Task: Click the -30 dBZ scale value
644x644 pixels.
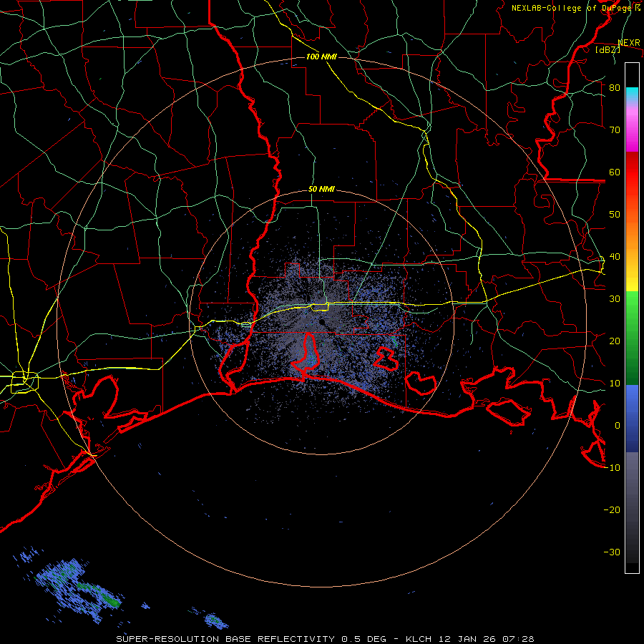Action: tap(612, 552)
